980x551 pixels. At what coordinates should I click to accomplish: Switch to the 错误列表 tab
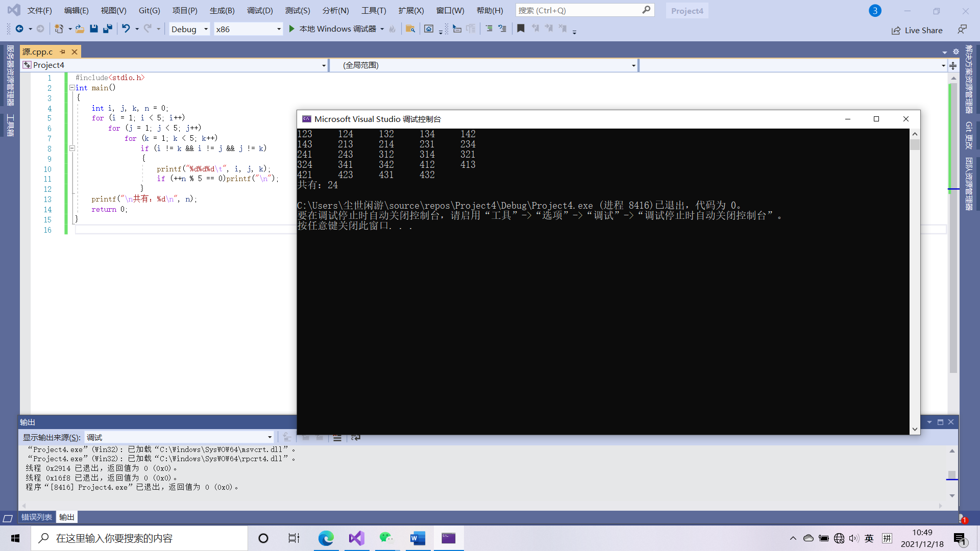37,517
